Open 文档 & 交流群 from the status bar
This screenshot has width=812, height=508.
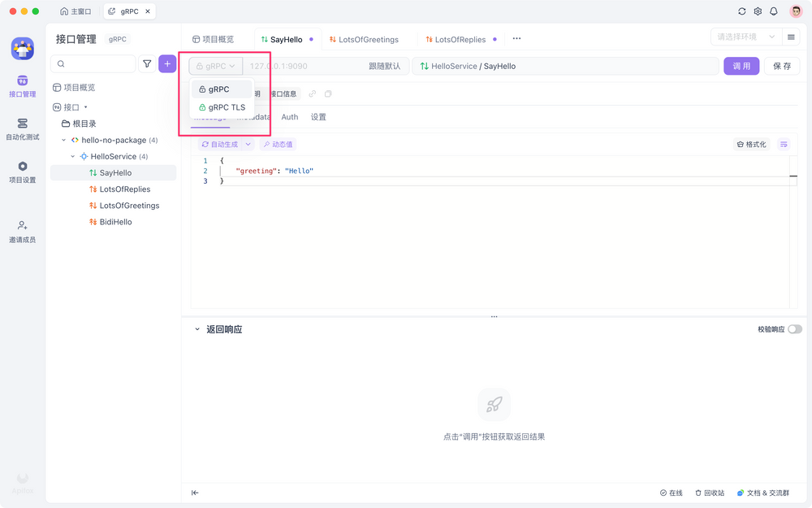click(762, 493)
